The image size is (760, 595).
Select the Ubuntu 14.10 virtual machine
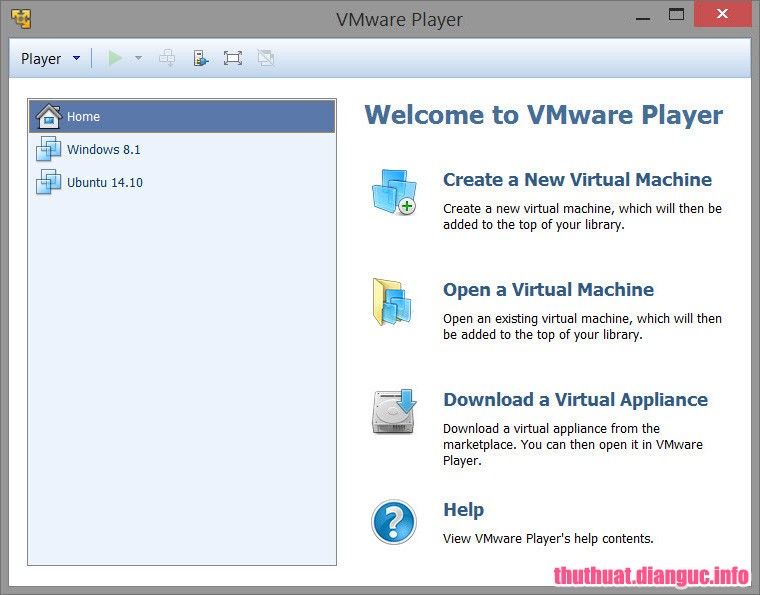click(x=182, y=182)
